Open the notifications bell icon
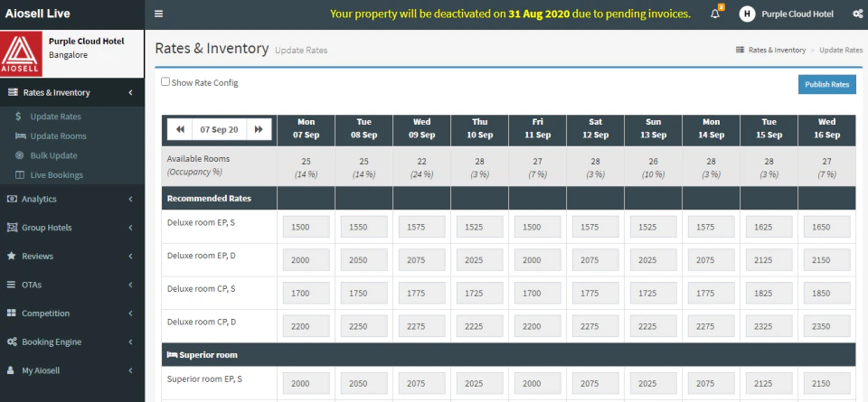The width and height of the screenshot is (868, 402). 715,14
